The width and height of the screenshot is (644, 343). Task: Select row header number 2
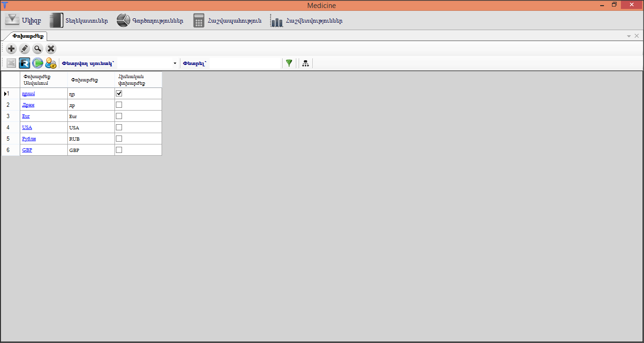(11, 105)
